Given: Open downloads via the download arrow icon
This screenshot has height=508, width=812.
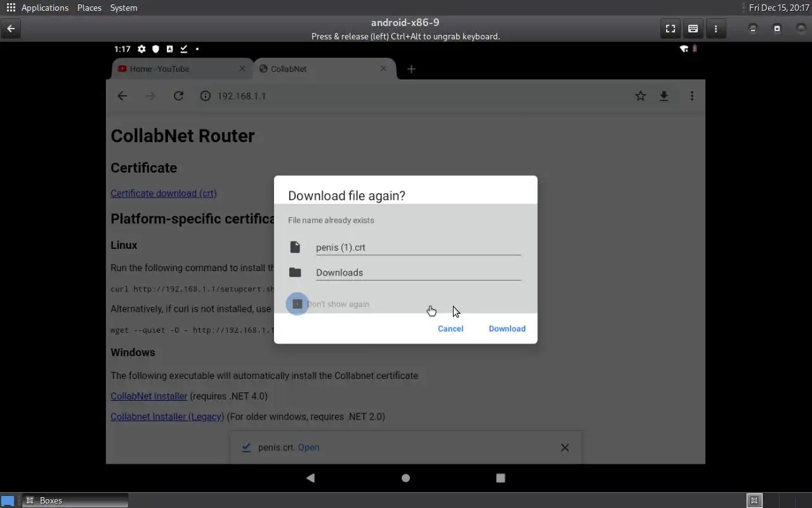Looking at the screenshot, I should click(664, 96).
